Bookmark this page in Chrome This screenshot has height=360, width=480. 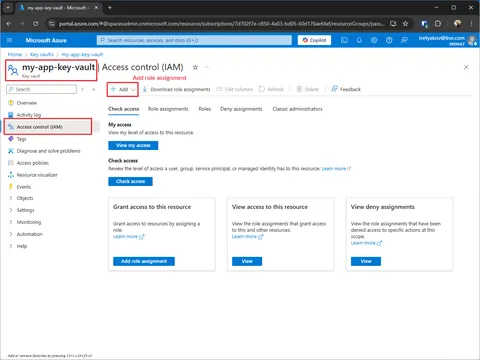coord(405,24)
